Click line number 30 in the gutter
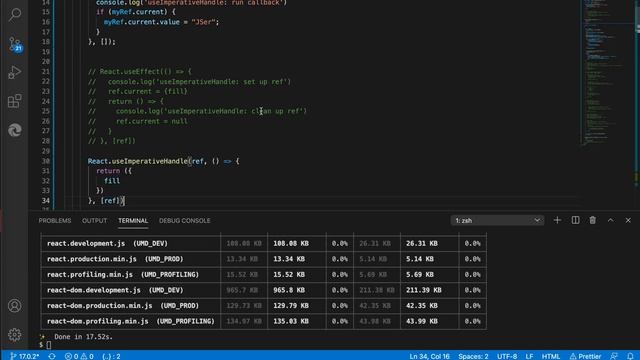 point(45,161)
